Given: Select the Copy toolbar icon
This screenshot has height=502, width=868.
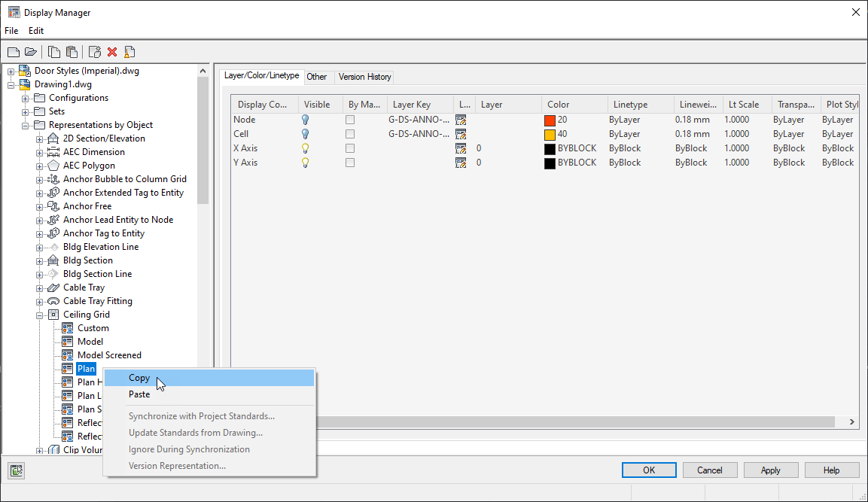Looking at the screenshot, I should (x=53, y=51).
